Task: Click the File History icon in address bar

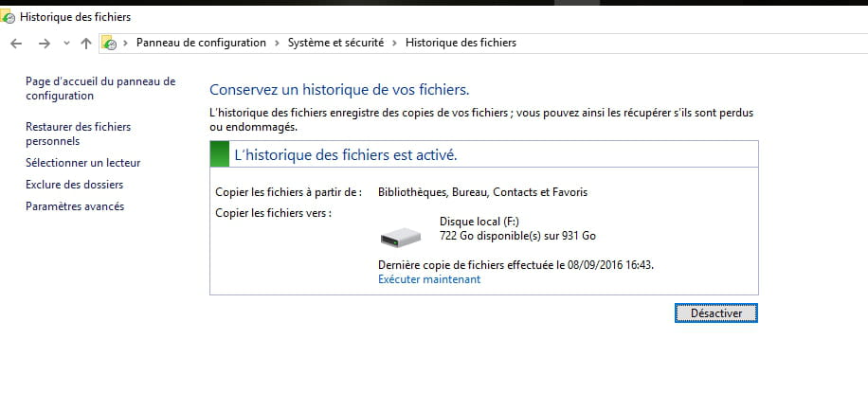Action: coord(110,43)
